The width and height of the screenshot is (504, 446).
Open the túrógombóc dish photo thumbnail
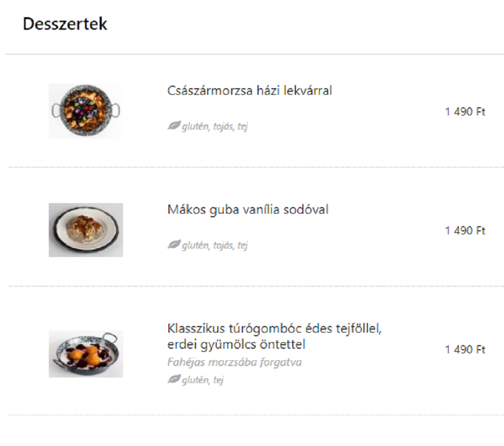point(86,354)
